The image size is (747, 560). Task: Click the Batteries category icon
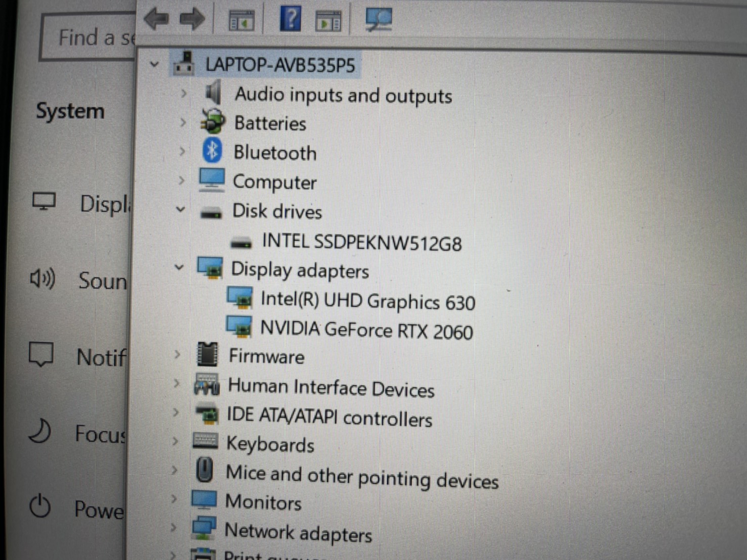tap(213, 122)
